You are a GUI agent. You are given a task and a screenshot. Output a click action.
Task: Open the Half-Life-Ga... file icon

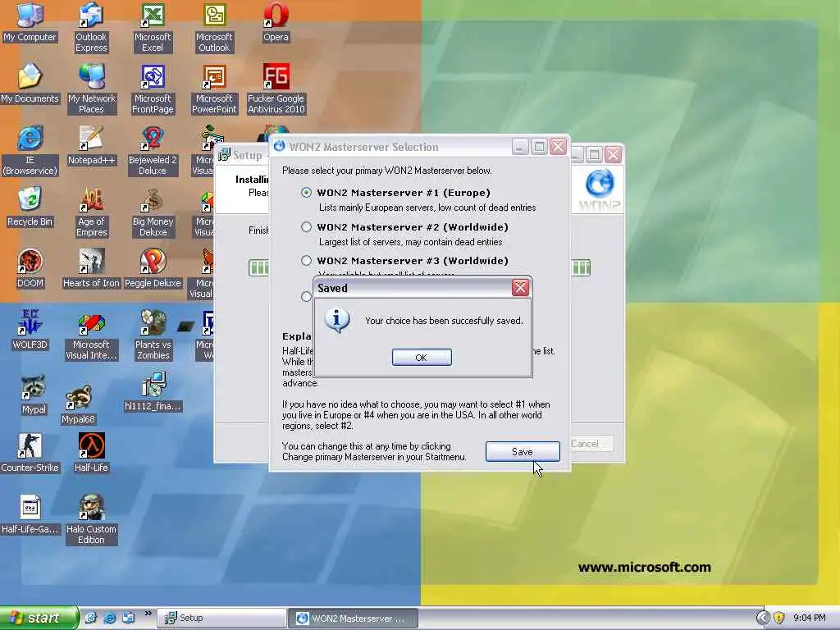pos(30,514)
